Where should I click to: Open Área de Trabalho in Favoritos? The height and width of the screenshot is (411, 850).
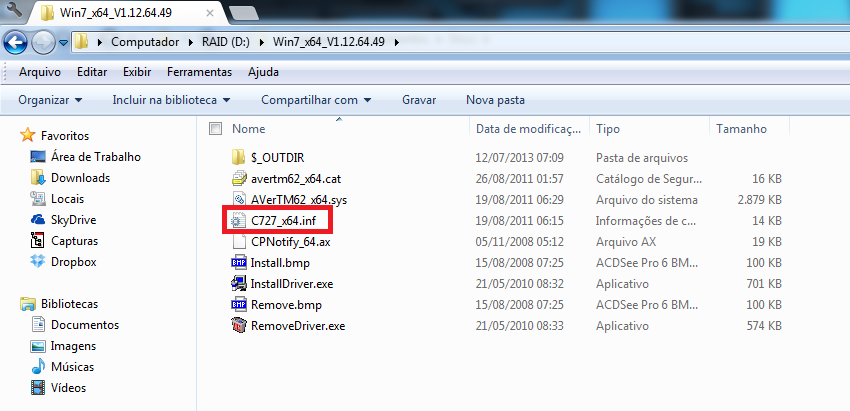(x=95, y=157)
